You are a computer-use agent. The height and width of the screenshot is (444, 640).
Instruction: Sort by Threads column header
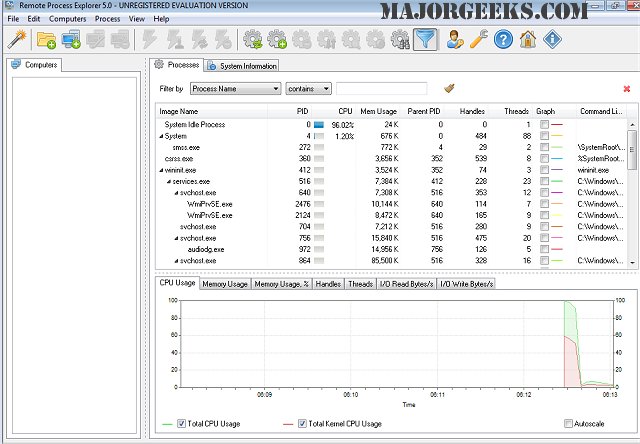coord(512,111)
